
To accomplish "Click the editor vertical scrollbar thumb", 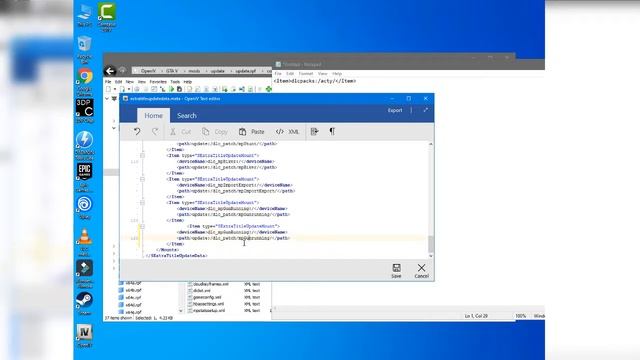I will 431,244.
